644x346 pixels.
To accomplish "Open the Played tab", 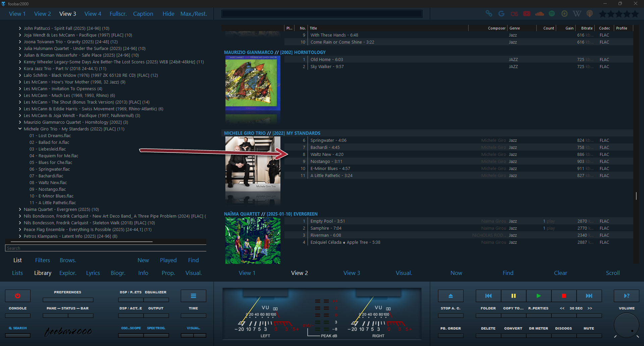I will click(x=168, y=260).
